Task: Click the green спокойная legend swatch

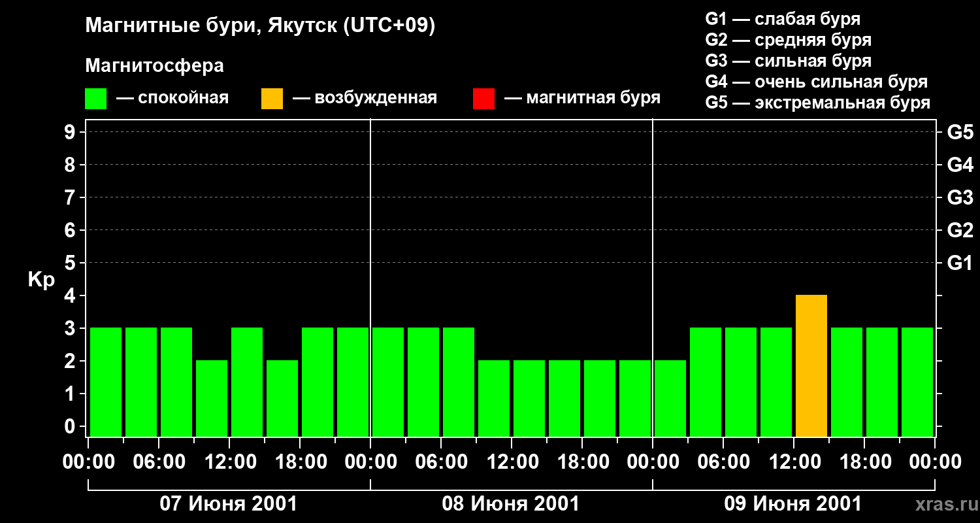Action: [96, 99]
